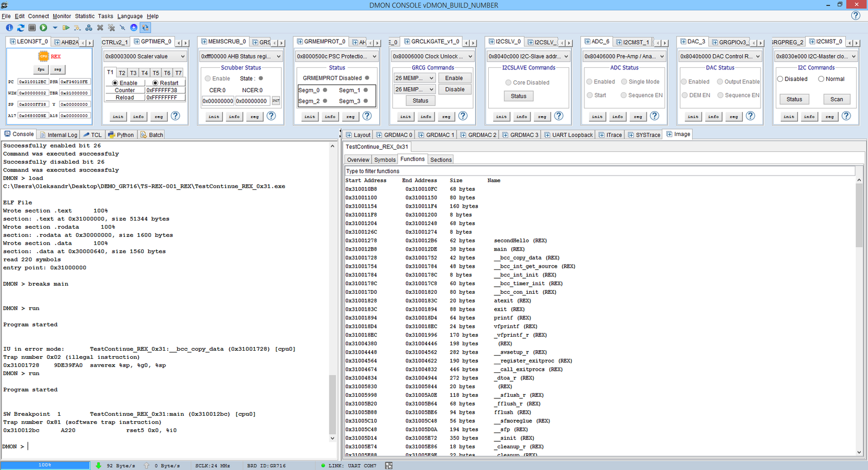Click the I2CSLAVE Commands Status button
Screen dimensions: 868x470
pos(519,96)
